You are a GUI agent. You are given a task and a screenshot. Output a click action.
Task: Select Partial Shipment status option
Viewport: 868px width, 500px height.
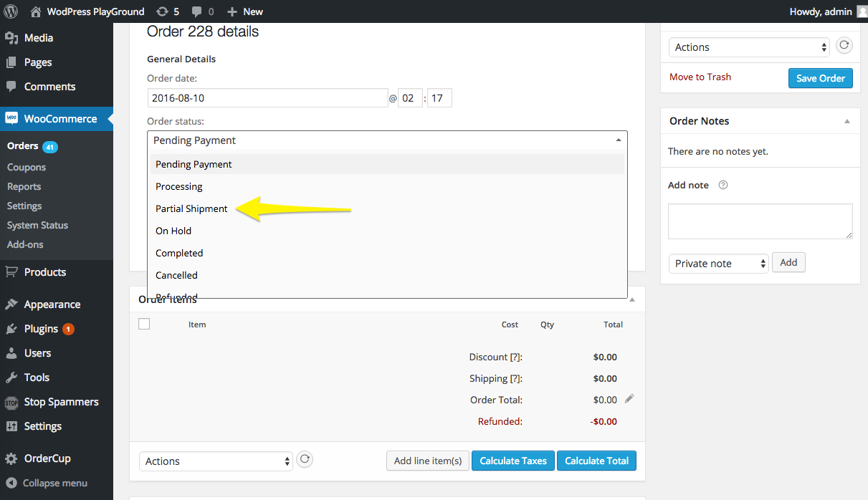click(387, 208)
